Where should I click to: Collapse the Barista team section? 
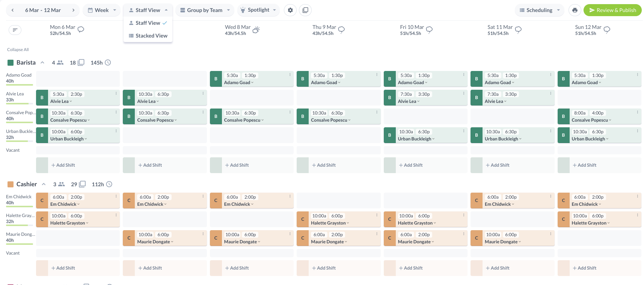[x=42, y=63]
